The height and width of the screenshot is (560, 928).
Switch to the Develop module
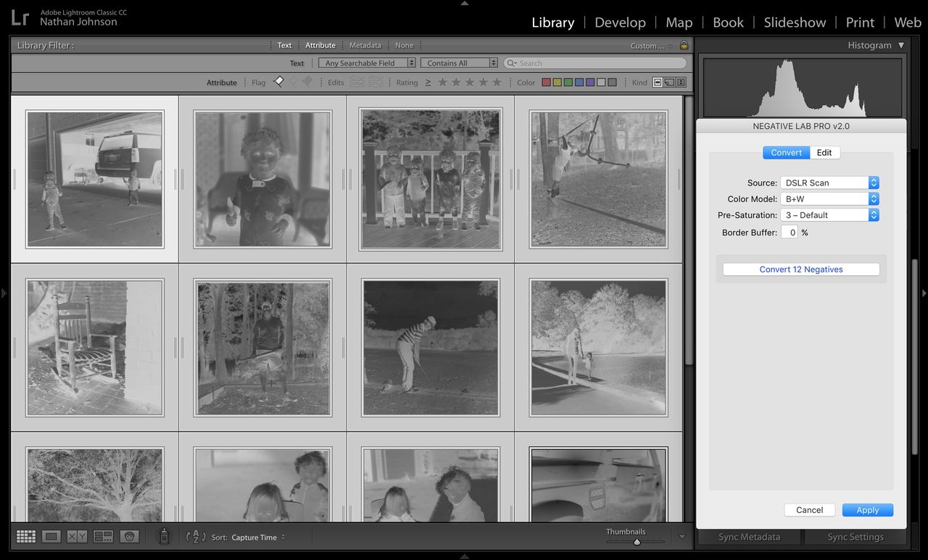tap(620, 22)
